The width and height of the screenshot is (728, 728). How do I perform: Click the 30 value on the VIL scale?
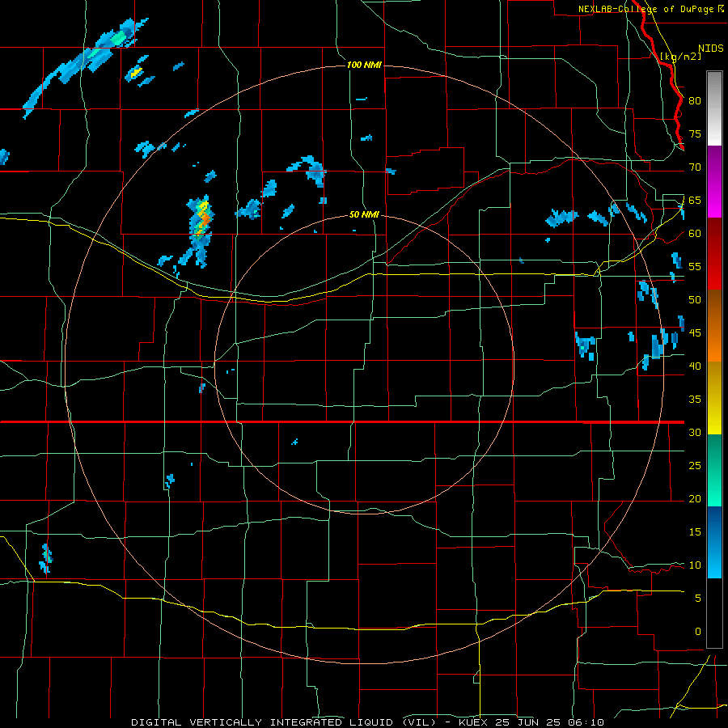pos(695,433)
